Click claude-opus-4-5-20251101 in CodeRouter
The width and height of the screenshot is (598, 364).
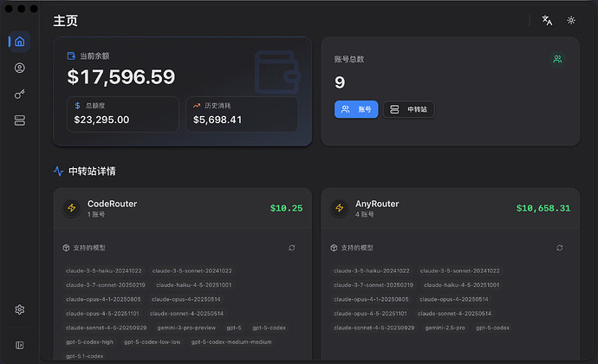[102, 314]
